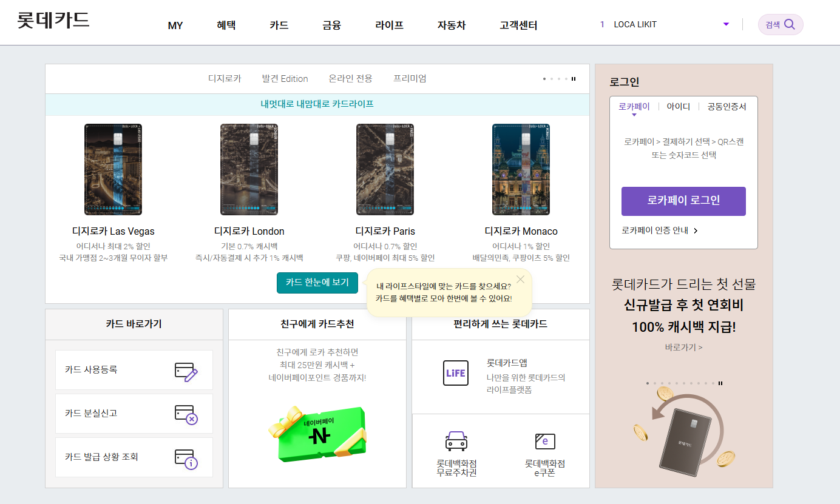Click the LOCA LIKIT ranking text
The height and width of the screenshot is (504, 840).
[635, 24]
